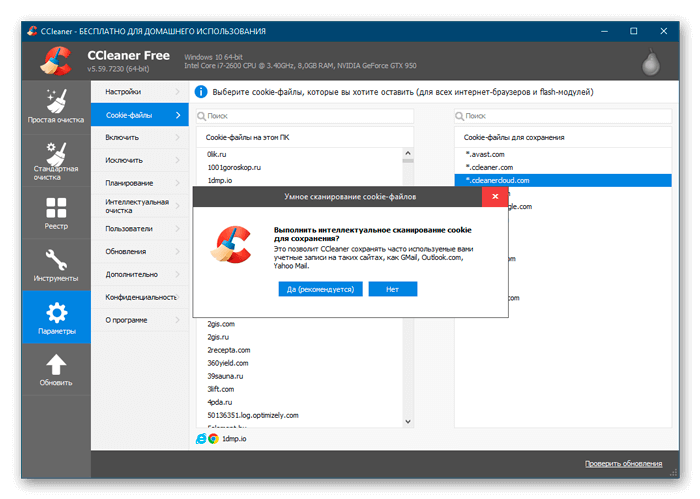Open the Обновления tab
The image size is (700, 499).
[x=140, y=251]
